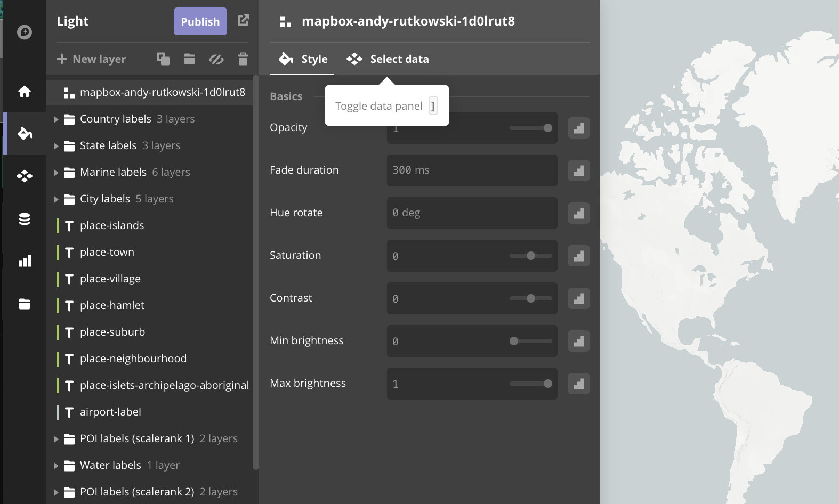This screenshot has width=839, height=504.
Task: Group layers into folder icon
Action: tap(190, 59)
